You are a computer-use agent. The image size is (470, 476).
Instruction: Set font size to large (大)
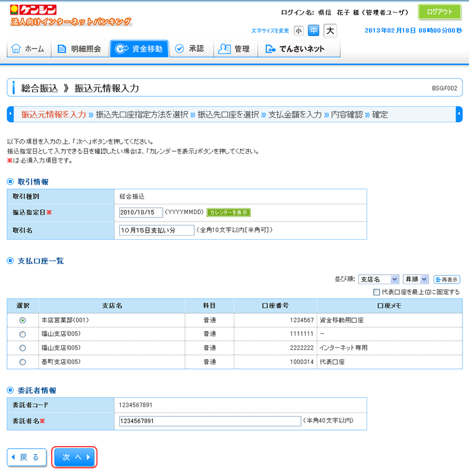330,31
